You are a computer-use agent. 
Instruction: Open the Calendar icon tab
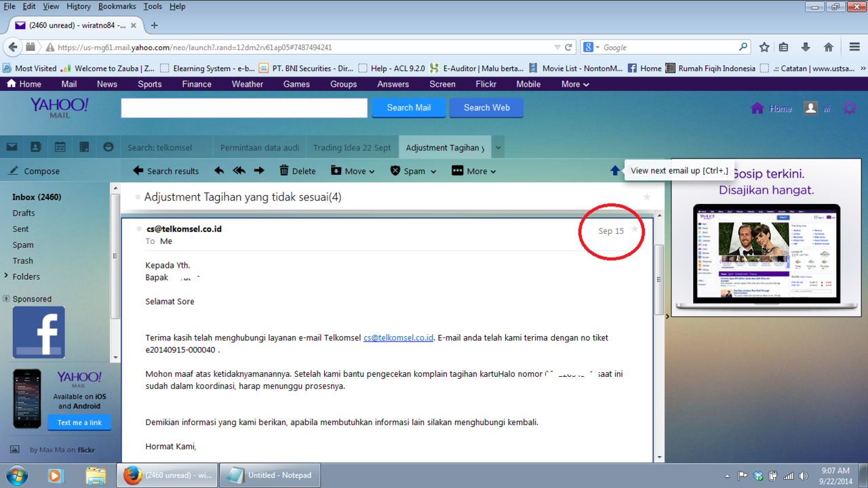point(60,147)
